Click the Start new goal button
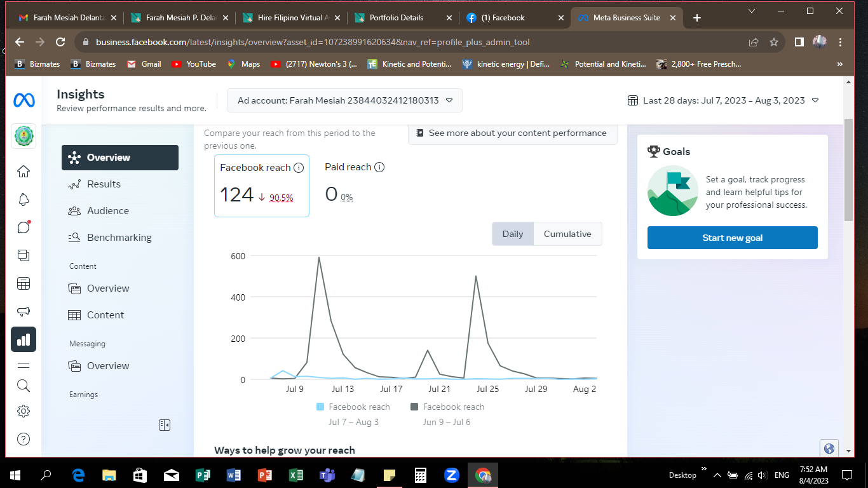Viewport: 868px width, 488px height. tap(733, 238)
